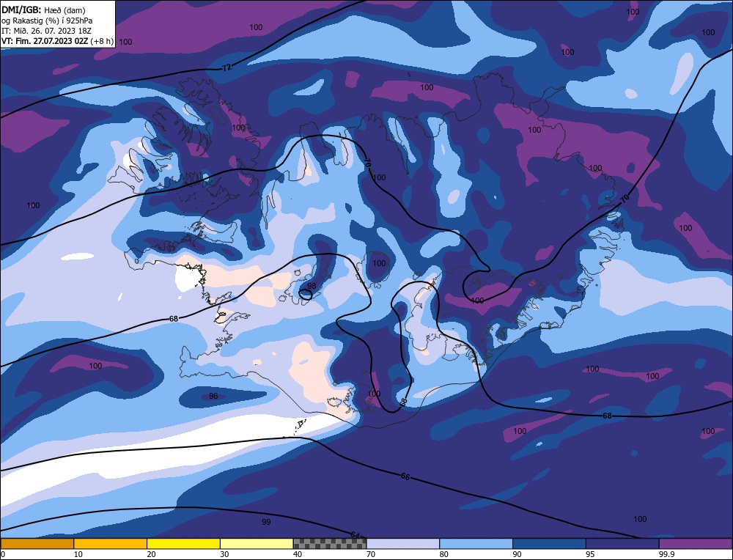This screenshot has width=733, height=560.
Task: Click the bright yellow 20–30 legend swatch
Action: [x=183, y=543]
